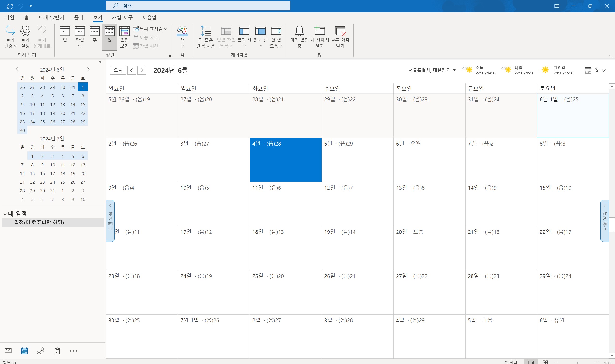Click the Undo arrow in quick access toolbar
The width and height of the screenshot is (615, 364).
21,6
